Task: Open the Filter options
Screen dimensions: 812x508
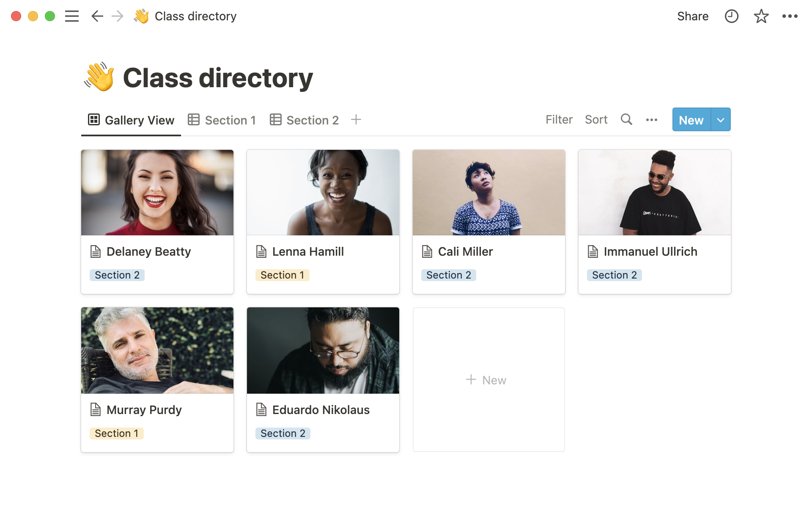Action: tap(559, 120)
